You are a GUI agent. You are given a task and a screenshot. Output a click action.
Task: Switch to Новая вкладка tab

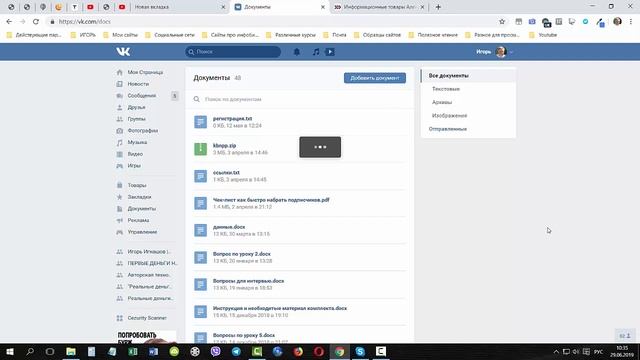pyautogui.click(x=179, y=7)
